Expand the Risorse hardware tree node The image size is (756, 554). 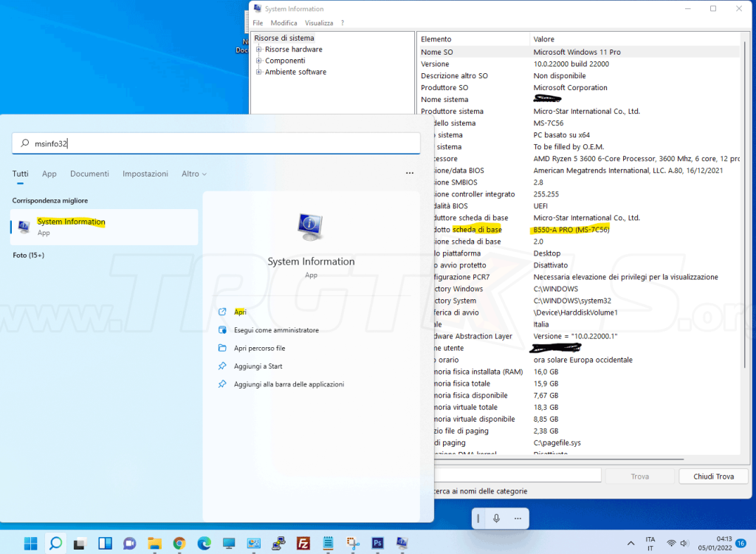259,49
